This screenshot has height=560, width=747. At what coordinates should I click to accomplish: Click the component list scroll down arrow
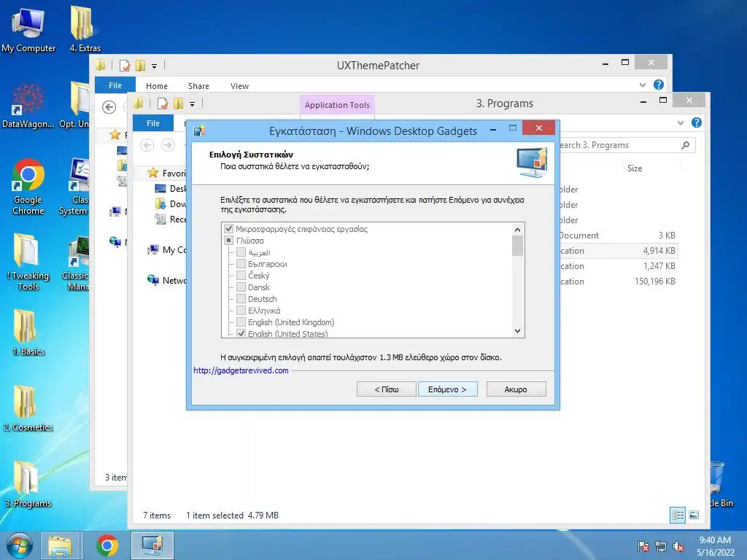(x=518, y=331)
